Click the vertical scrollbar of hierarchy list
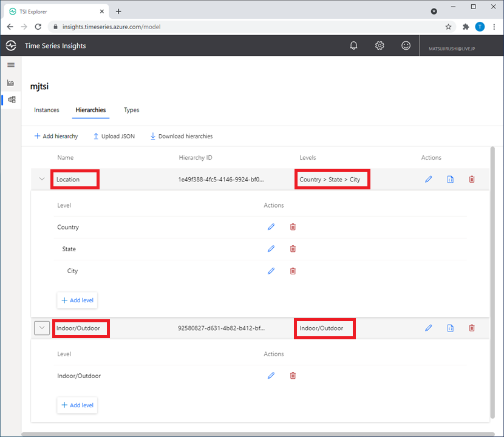The height and width of the screenshot is (437, 504). click(492, 283)
